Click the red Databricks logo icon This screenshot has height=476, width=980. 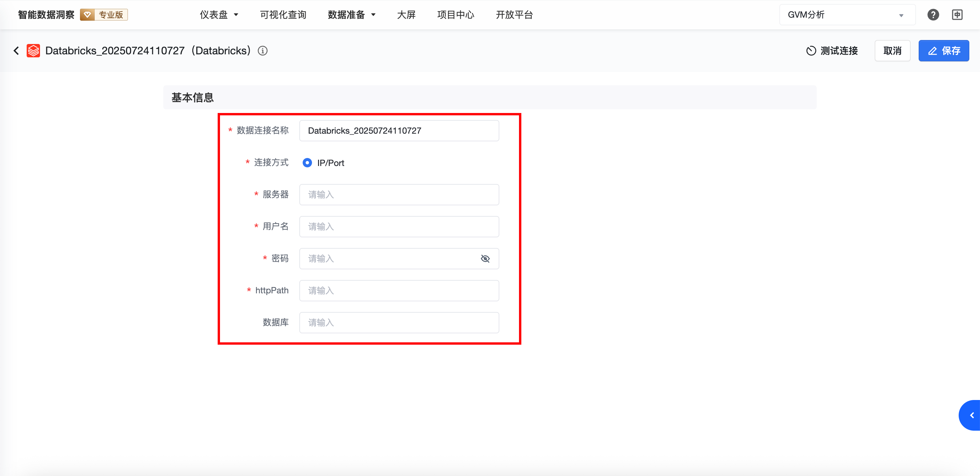pos(33,51)
